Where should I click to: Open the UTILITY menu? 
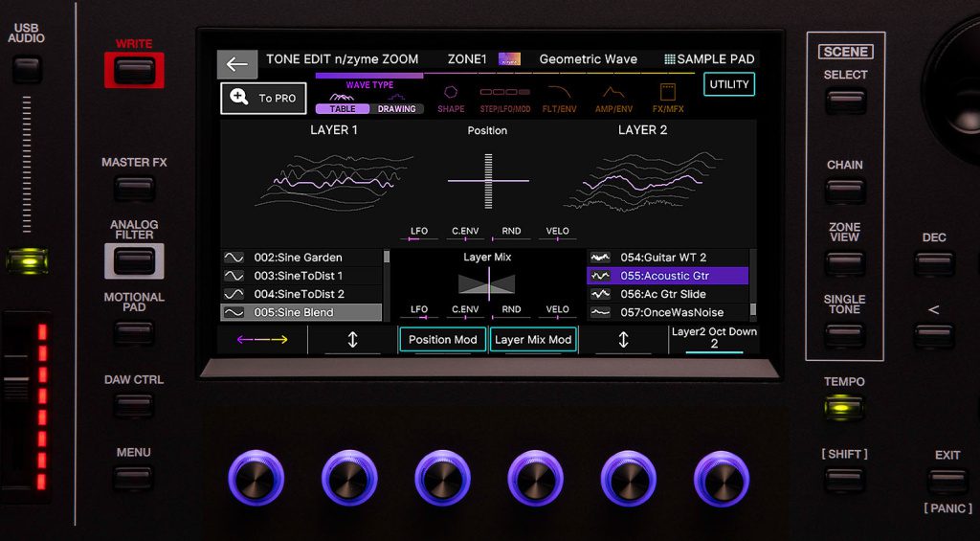728,84
